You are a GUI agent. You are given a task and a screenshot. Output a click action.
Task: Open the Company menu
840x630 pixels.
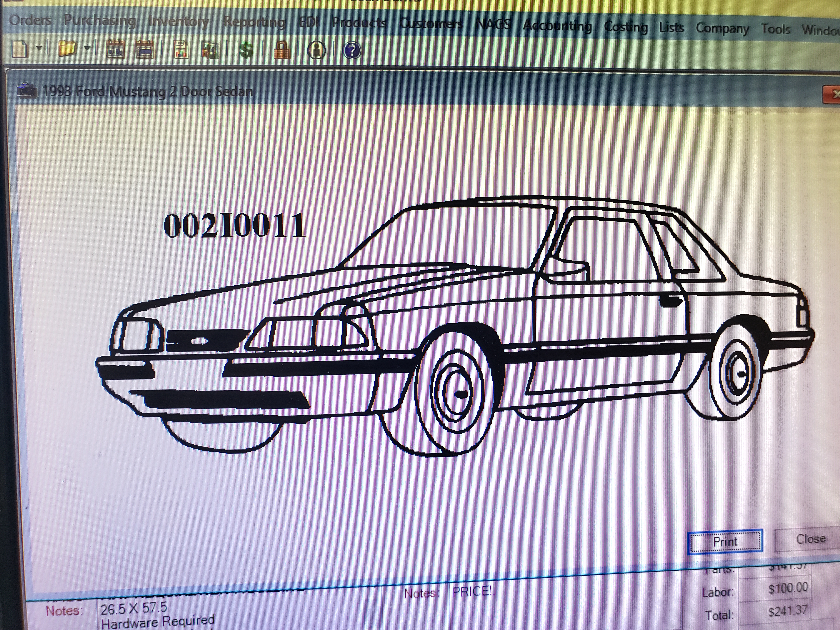pyautogui.click(x=722, y=29)
